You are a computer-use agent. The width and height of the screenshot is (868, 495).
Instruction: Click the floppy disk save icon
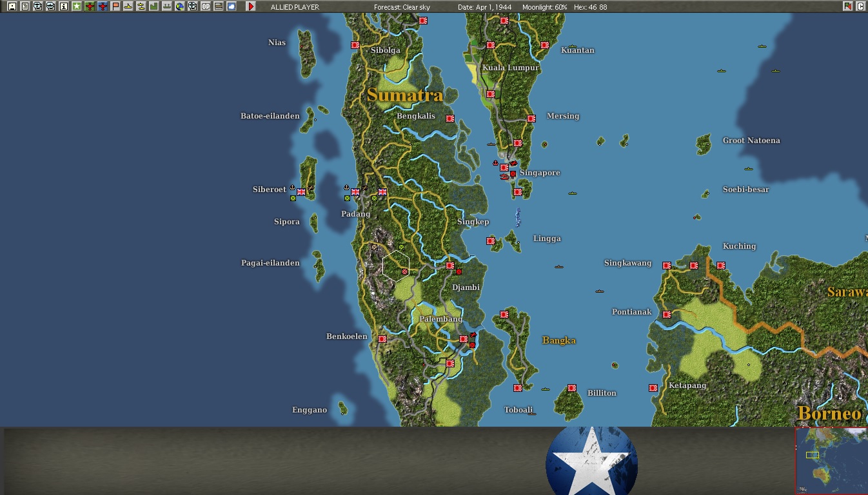tap(12, 6)
